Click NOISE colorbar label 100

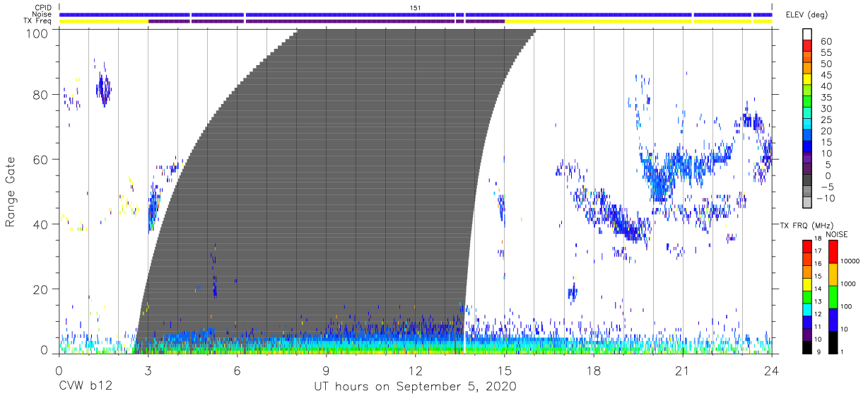tap(846, 306)
